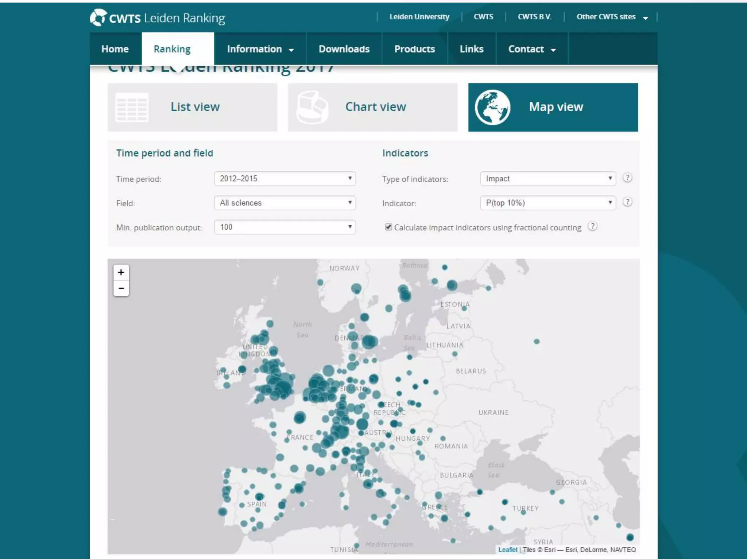Expand the P(top 10%) Indicator dropdown
747x560 pixels.
(547, 203)
